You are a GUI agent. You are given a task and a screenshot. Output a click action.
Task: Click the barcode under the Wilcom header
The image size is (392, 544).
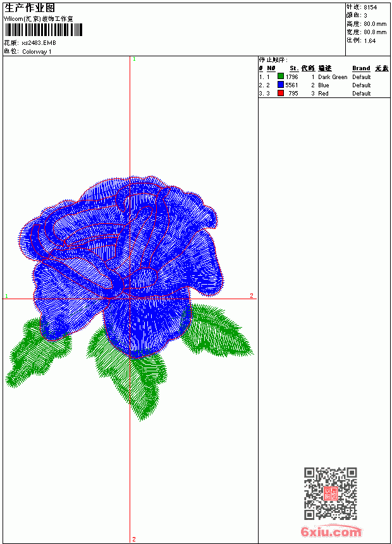(x=44, y=30)
